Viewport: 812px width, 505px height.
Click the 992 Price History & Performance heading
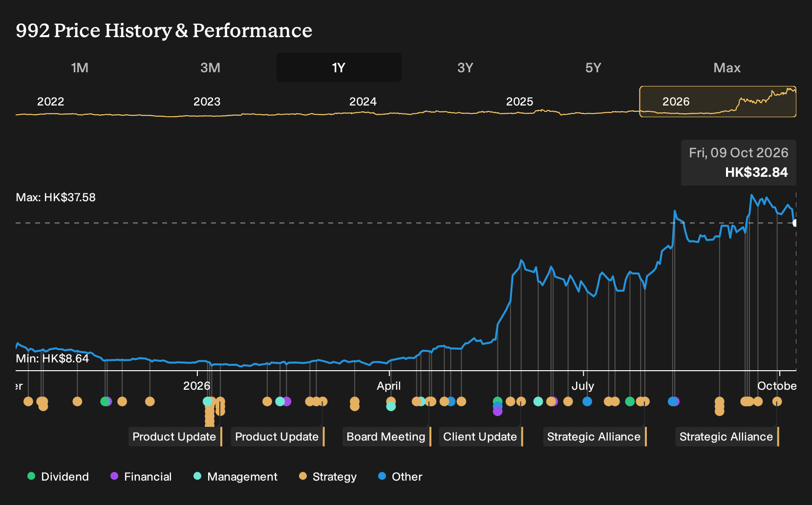pyautogui.click(x=164, y=30)
